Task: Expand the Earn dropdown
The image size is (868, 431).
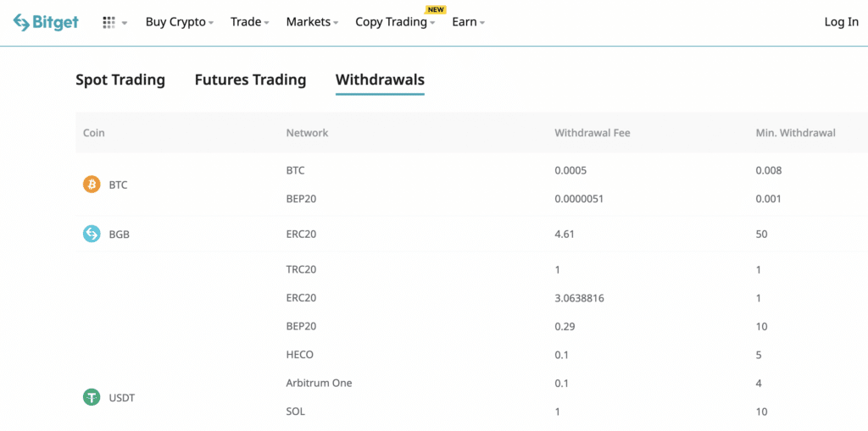Action: point(468,22)
